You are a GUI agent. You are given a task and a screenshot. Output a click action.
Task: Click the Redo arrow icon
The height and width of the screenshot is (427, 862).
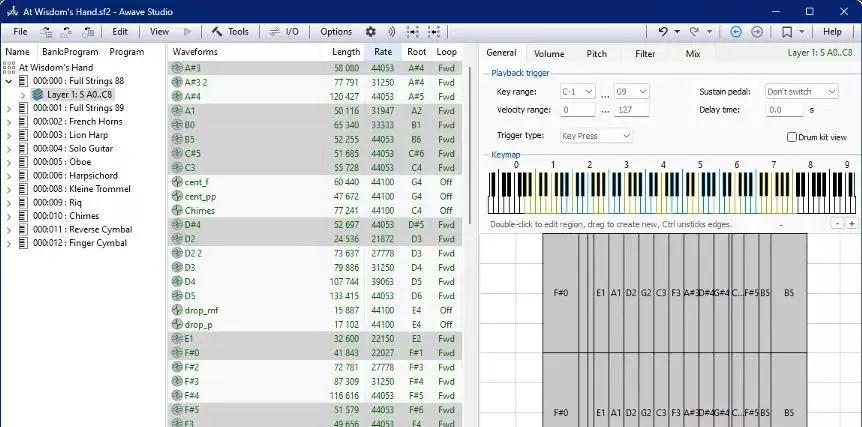tap(694, 32)
